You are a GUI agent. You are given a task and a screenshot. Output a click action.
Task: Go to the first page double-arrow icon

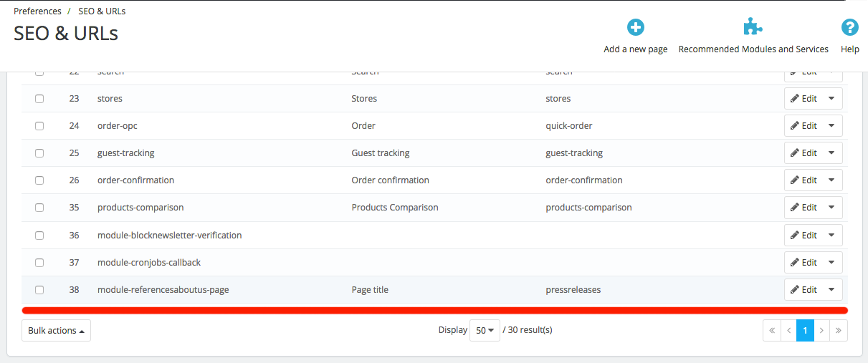point(772,331)
